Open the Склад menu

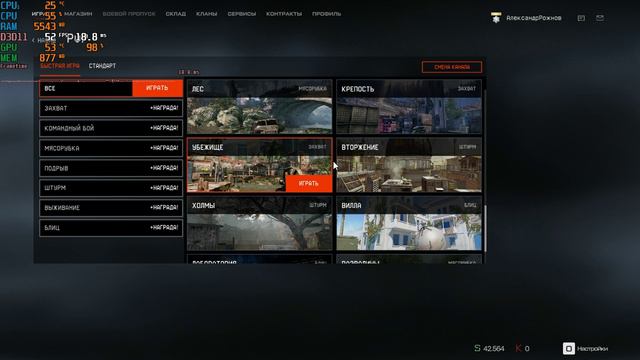click(176, 14)
